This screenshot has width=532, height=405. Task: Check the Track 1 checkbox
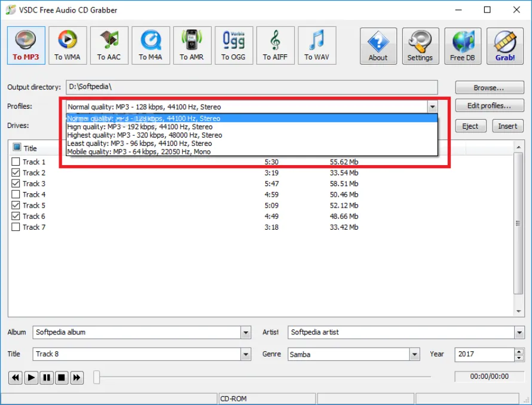[x=16, y=162]
